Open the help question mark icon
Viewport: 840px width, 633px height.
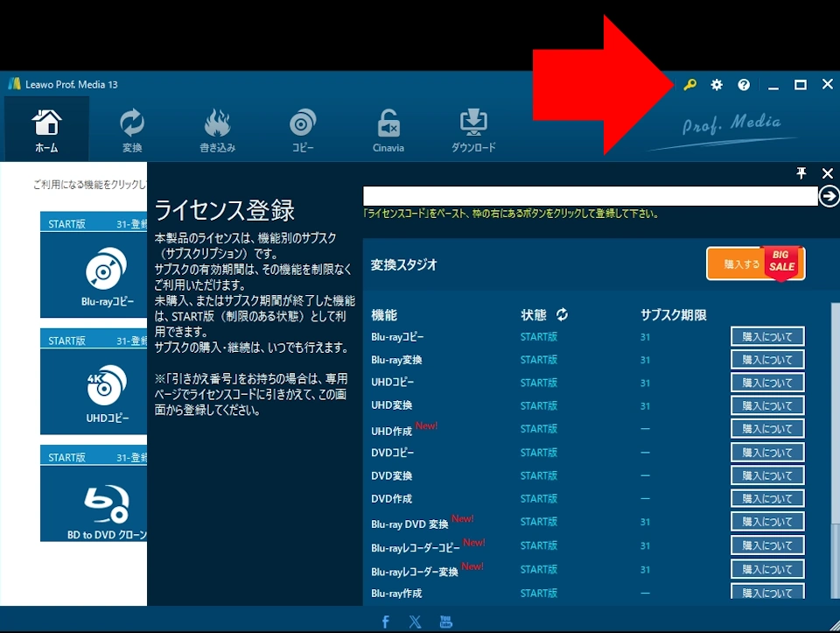tap(744, 85)
